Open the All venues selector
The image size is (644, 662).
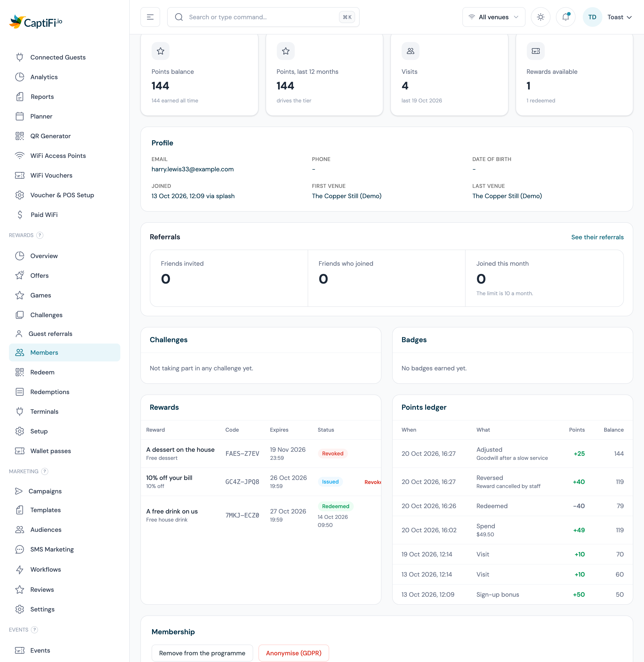[494, 17]
